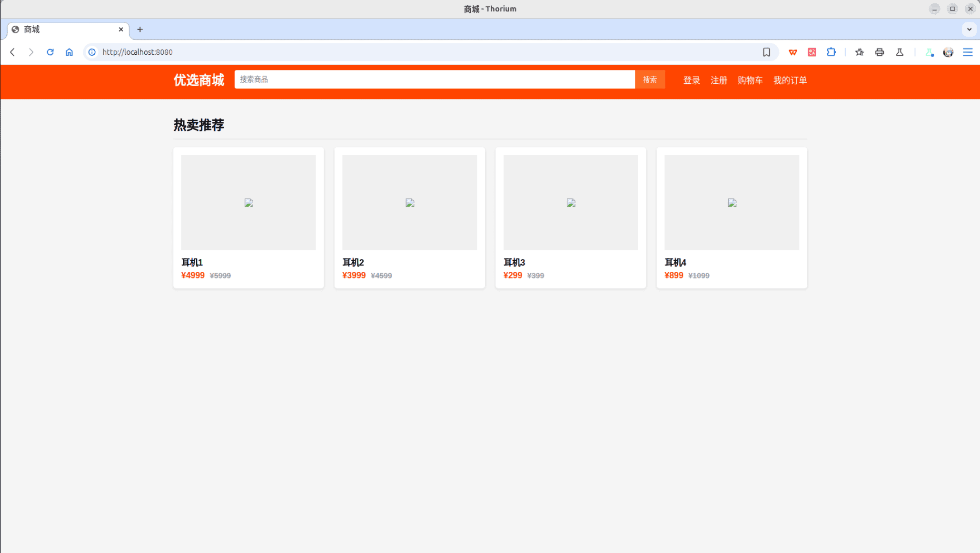Screen dimensions: 980x553
Task: Open the red translate extension icon
Action: pyautogui.click(x=812, y=52)
